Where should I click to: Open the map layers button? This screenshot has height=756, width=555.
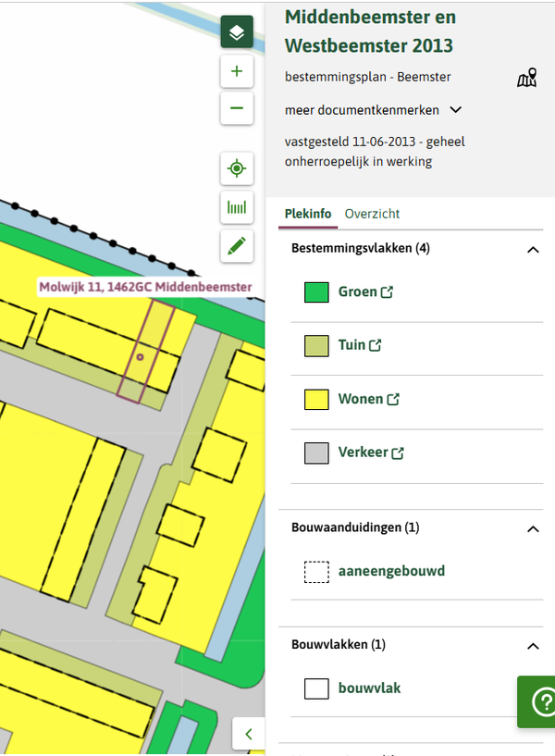[x=237, y=32]
